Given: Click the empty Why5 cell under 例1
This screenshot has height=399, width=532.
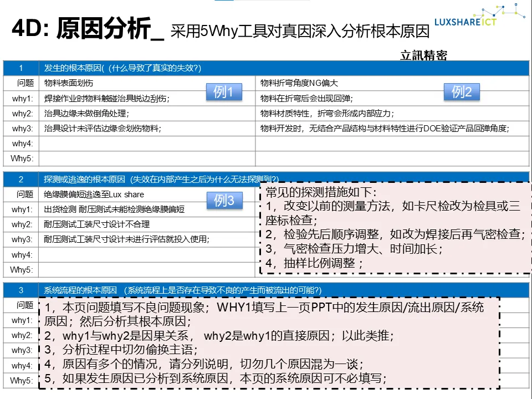Looking at the screenshot, I should pos(147,158).
